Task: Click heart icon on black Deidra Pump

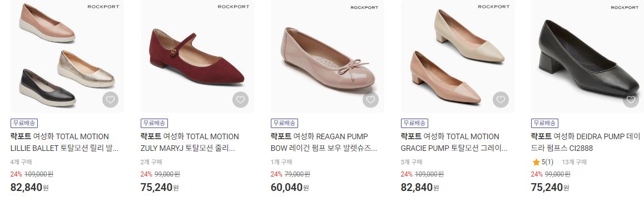Action: click(x=631, y=100)
